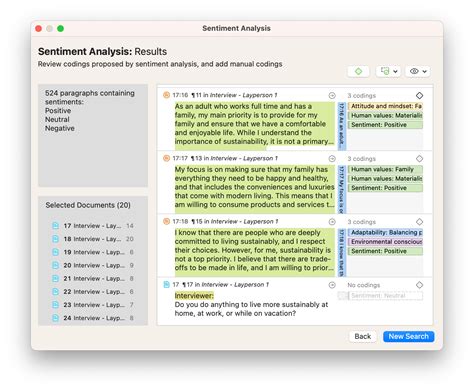The width and height of the screenshot is (474, 391).
Task: Click the diamond code icon for paragraph 11
Action: pyautogui.click(x=419, y=95)
